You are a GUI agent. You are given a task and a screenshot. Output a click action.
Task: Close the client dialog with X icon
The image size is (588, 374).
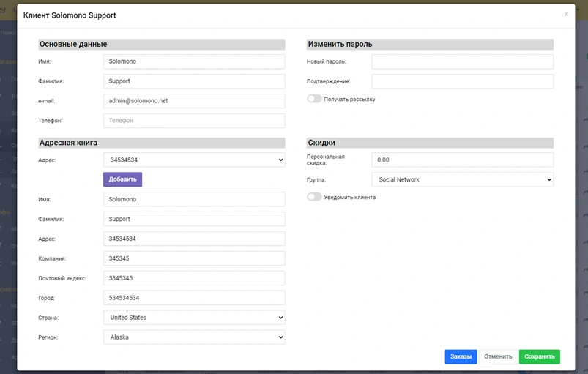[x=566, y=14]
